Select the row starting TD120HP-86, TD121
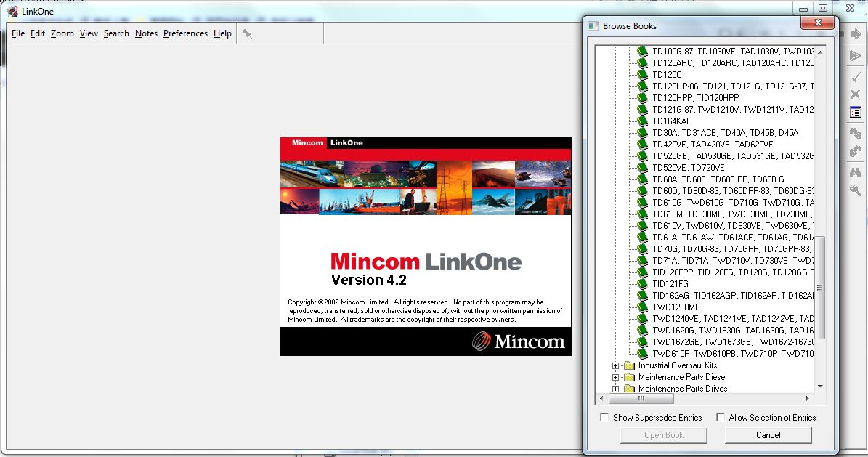The width and height of the screenshot is (868, 457). tap(732, 86)
